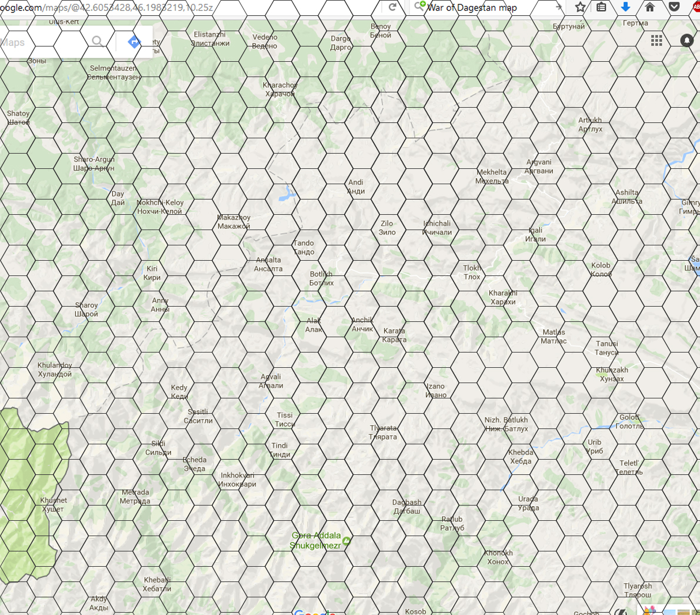The width and height of the screenshot is (700, 615).
Task: Bookmark this page with the star icon
Action: [x=580, y=7]
